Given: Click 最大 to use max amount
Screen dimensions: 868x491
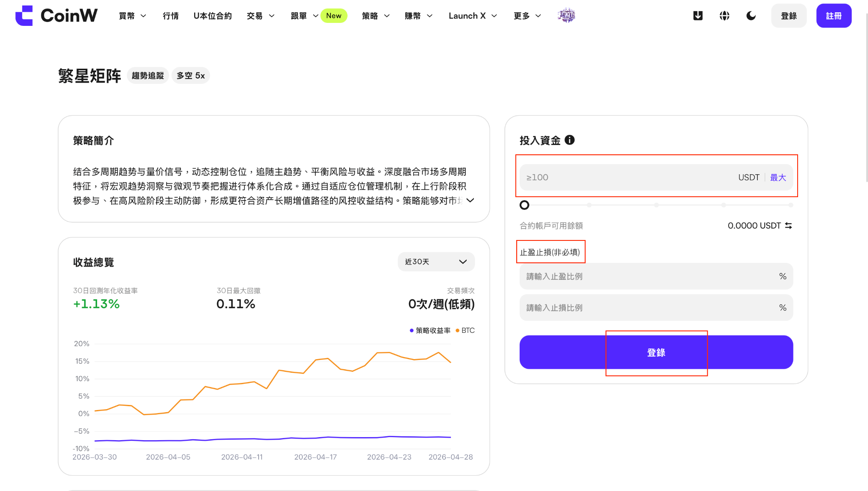Looking at the screenshot, I should tap(778, 177).
